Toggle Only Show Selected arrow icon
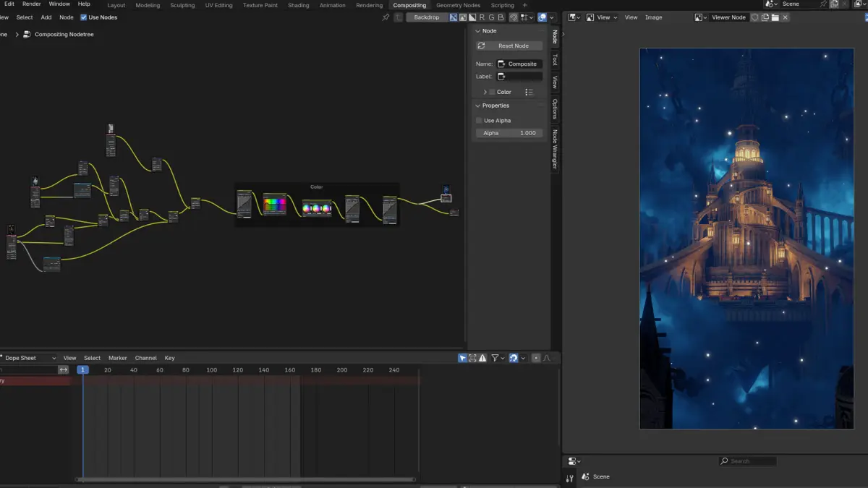The width and height of the screenshot is (868, 488). click(x=463, y=358)
